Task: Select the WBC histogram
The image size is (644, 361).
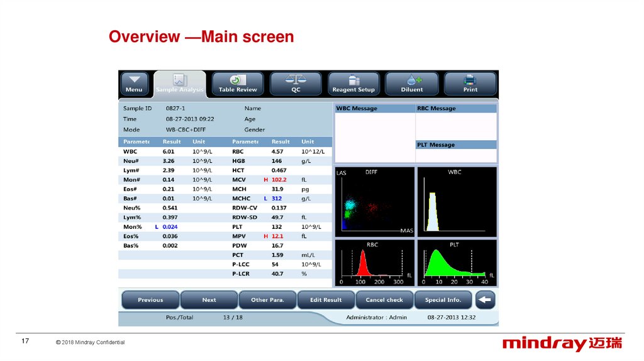Action: point(457,202)
